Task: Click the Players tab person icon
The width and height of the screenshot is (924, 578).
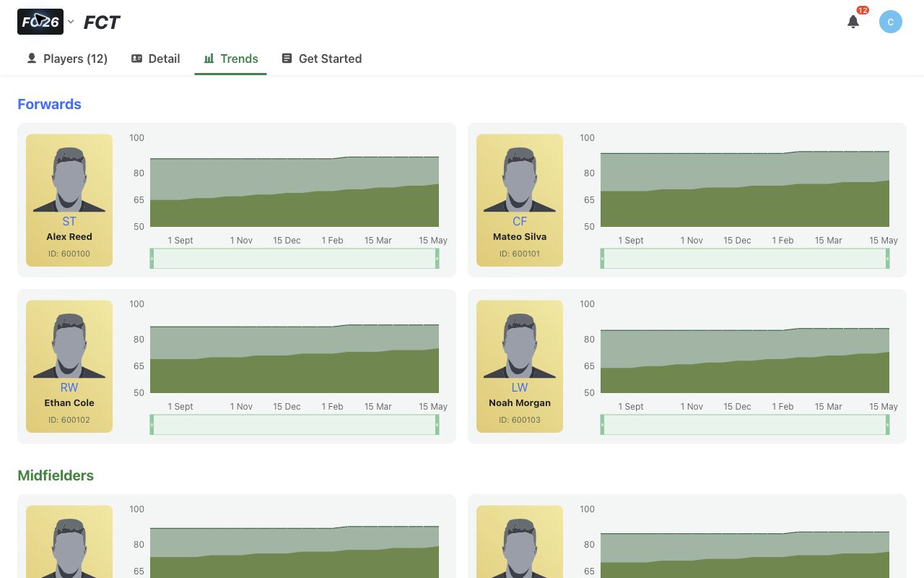Action: [x=32, y=59]
